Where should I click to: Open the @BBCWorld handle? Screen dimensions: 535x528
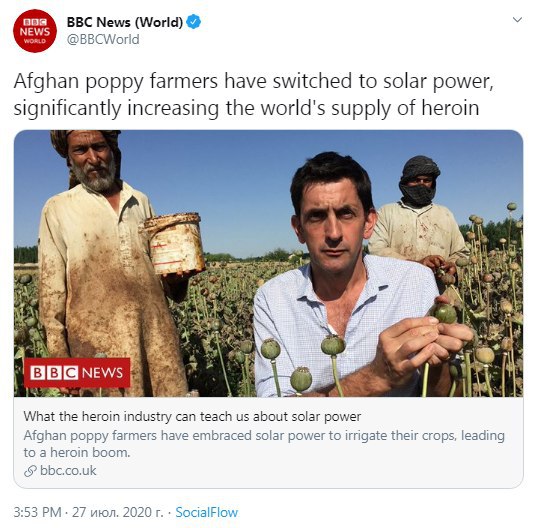(x=103, y=40)
